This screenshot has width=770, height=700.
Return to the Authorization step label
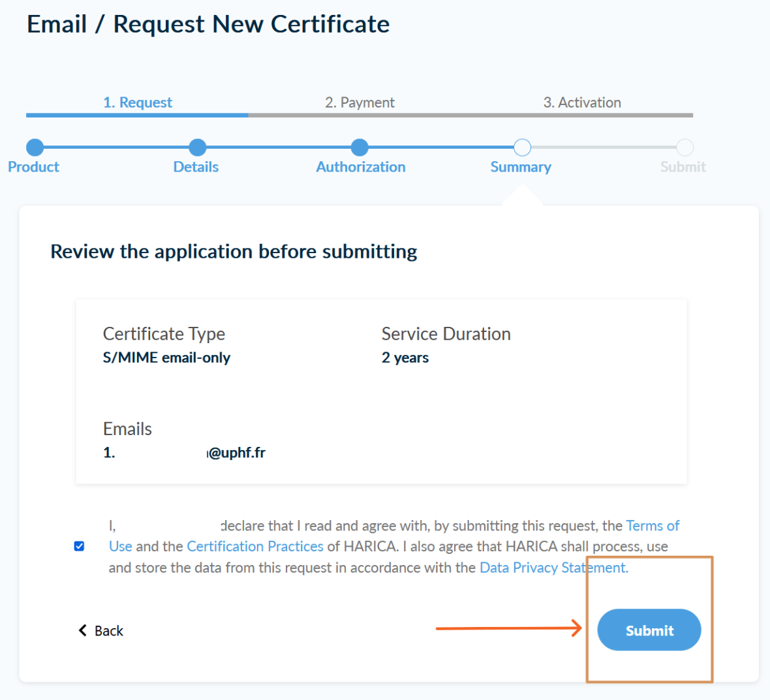(361, 167)
